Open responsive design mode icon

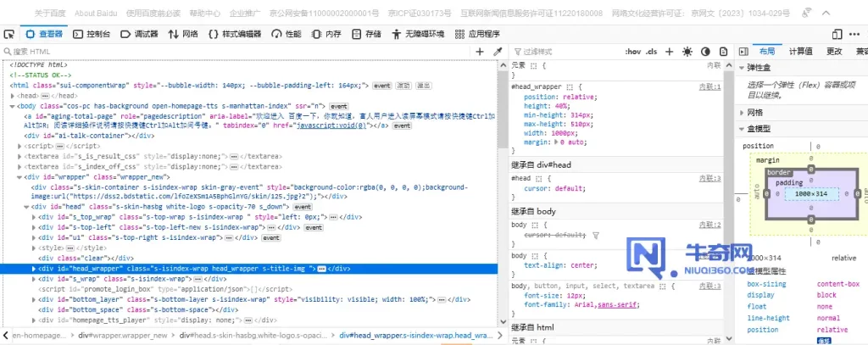point(837,35)
